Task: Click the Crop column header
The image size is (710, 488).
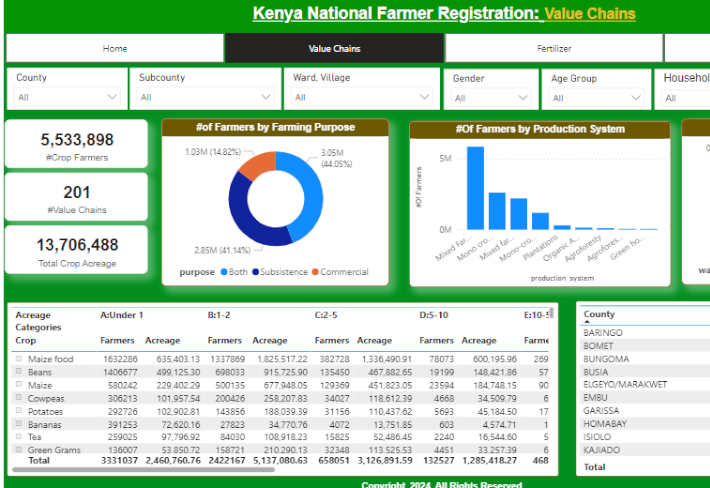Action: click(x=25, y=340)
